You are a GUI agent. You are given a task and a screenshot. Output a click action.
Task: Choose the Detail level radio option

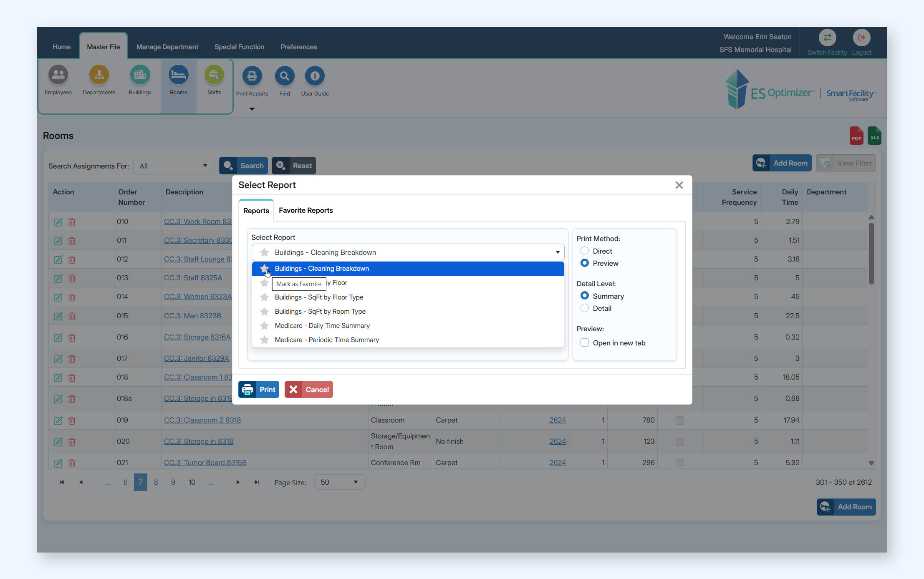(x=585, y=308)
